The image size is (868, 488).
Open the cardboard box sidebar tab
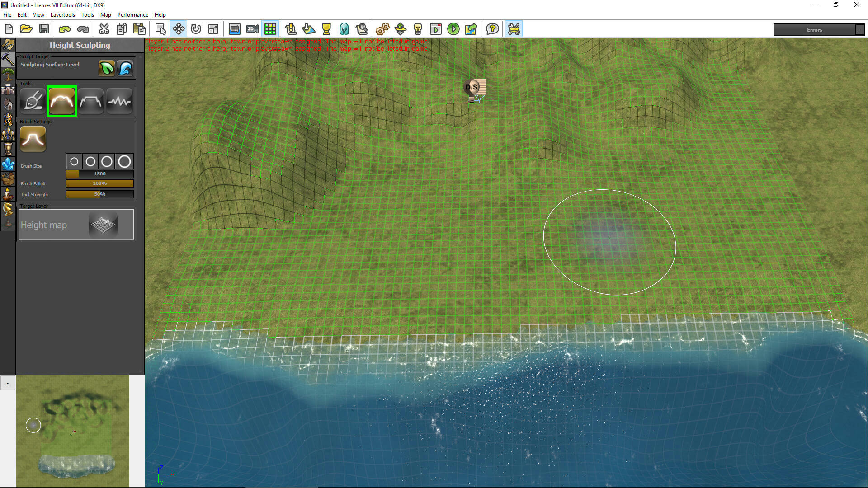tap(8, 179)
